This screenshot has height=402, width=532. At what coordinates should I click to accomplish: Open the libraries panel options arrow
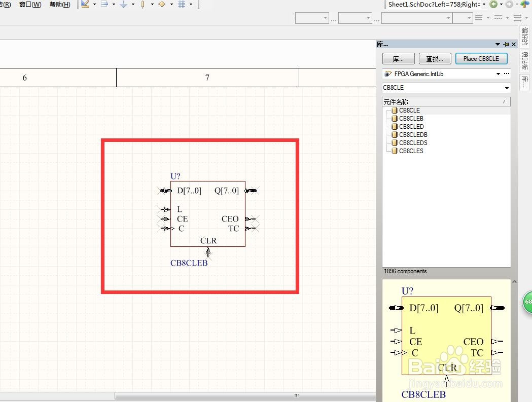tap(498, 45)
